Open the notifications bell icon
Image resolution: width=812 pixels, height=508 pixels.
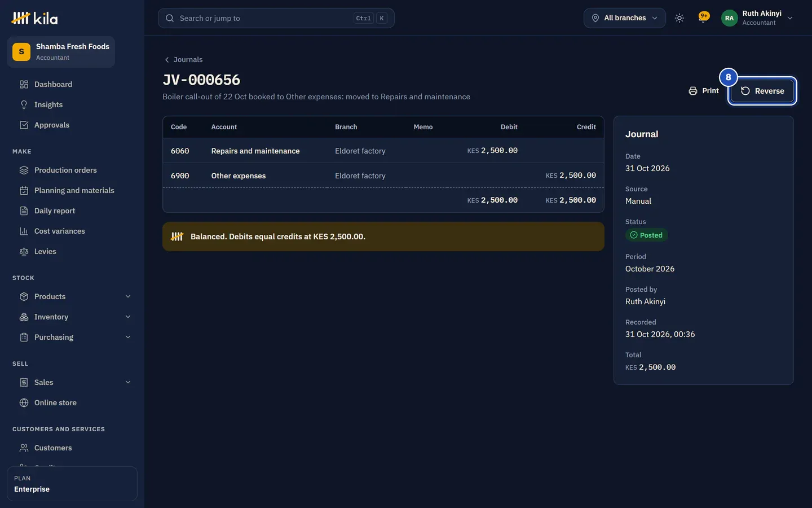(703, 18)
